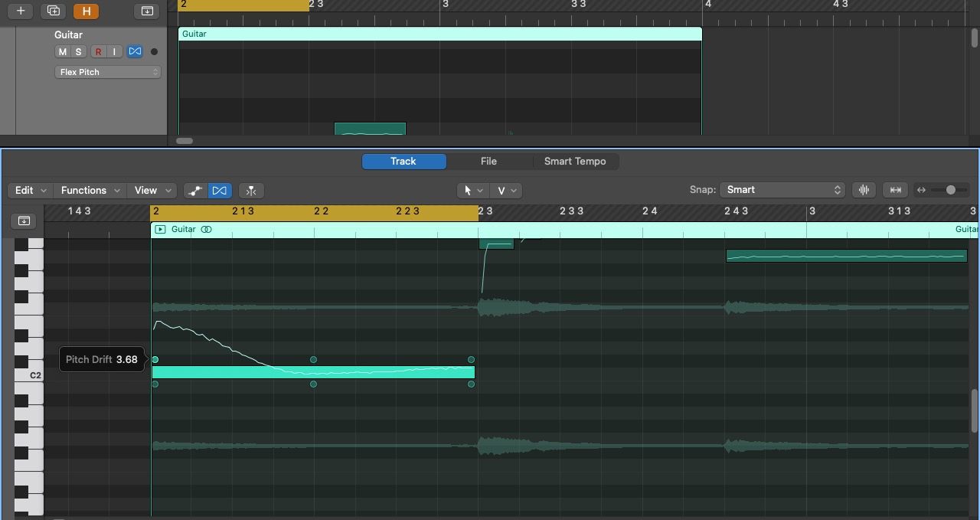Open the waveform vertical zoom control
Viewport: 980px width, 520px height.
pos(864,189)
